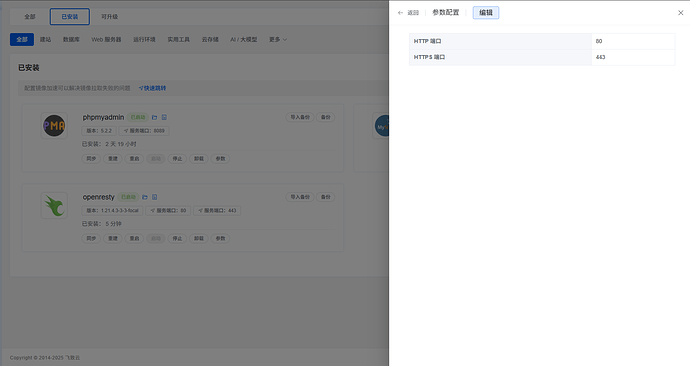Filter apps by the 数据库 category
This screenshot has height=366, width=690.
coord(71,40)
